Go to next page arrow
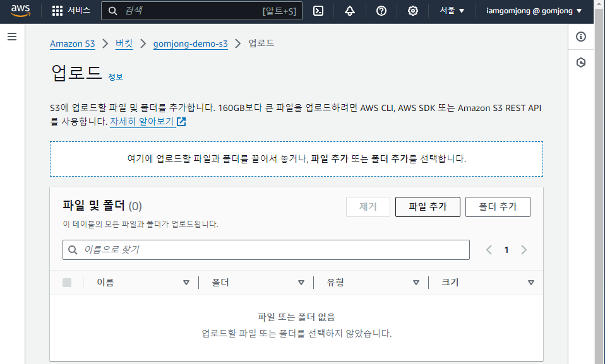Viewport: 605px width, 364px height. coord(524,250)
